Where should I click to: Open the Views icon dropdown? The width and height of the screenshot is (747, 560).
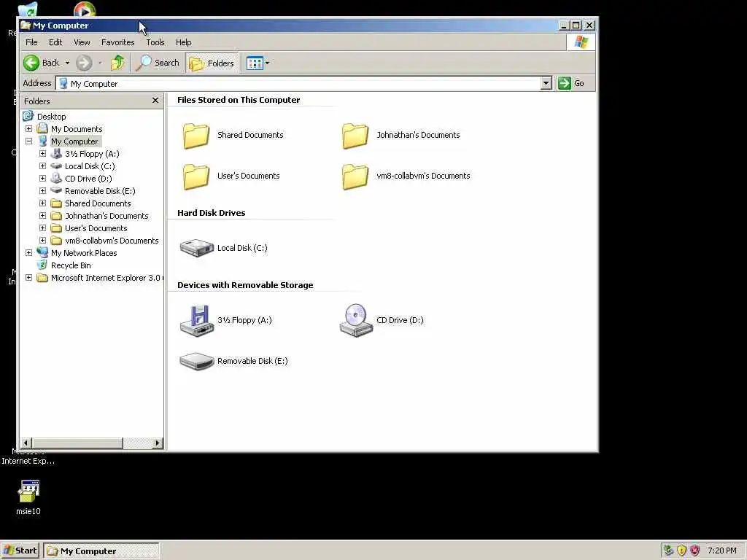[x=258, y=63]
